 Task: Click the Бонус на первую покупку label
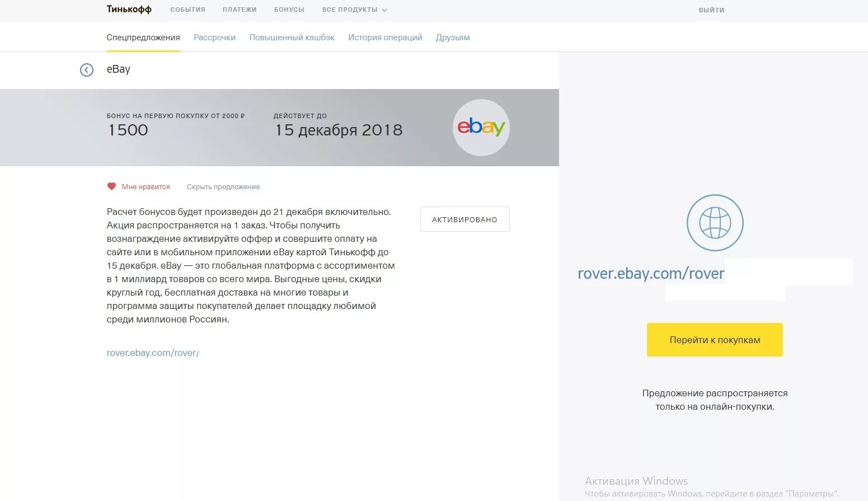[x=176, y=116]
